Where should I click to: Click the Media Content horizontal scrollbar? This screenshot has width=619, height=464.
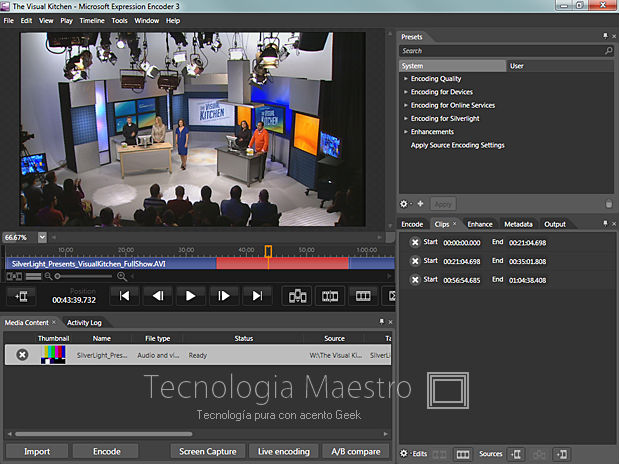tap(104, 434)
